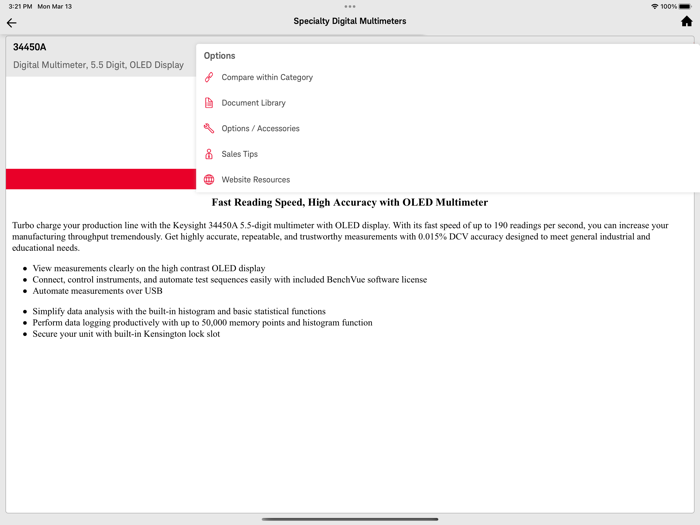Open the Document Library entry

(x=253, y=103)
